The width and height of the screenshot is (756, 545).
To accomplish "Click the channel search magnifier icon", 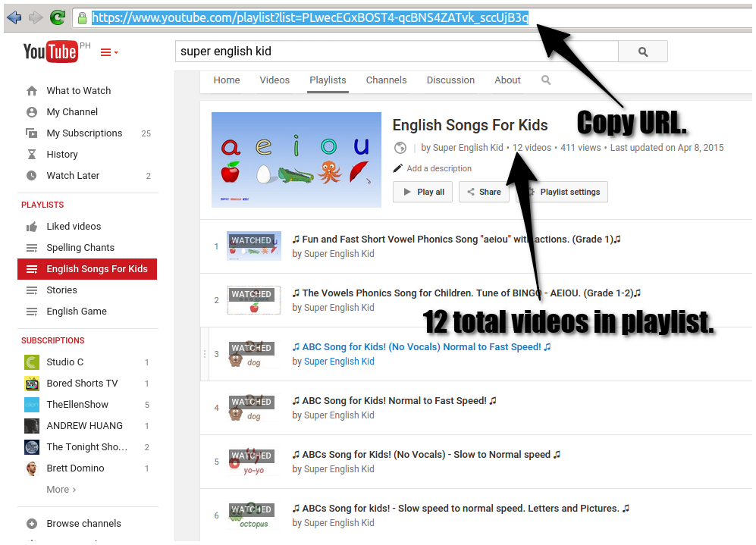I will click(546, 80).
